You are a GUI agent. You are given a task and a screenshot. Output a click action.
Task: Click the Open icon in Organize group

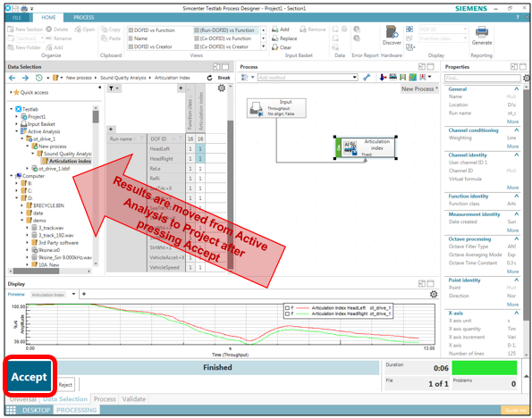78,29
